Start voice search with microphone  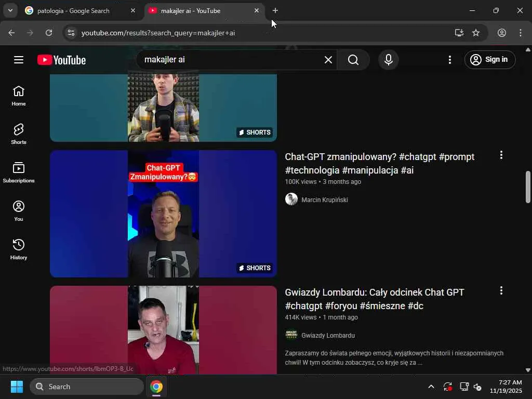pos(389,60)
